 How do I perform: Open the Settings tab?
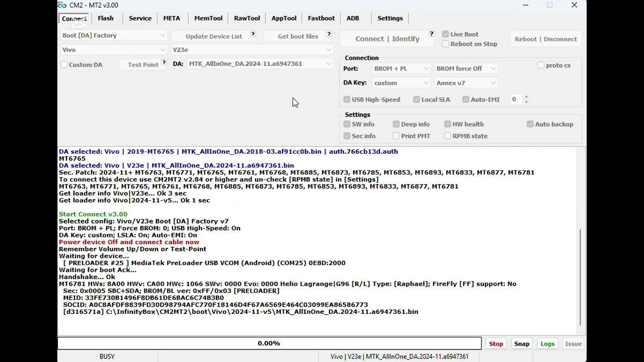(x=390, y=18)
